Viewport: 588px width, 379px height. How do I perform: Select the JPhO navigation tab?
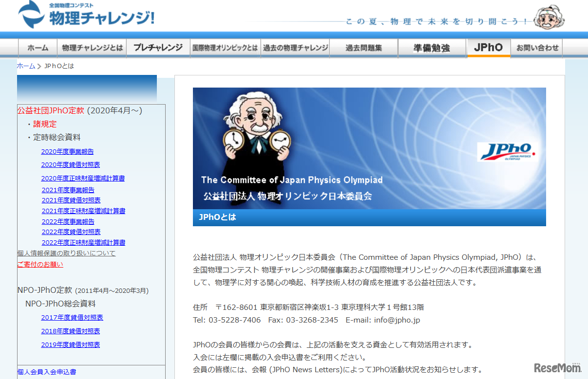(489, 48)
